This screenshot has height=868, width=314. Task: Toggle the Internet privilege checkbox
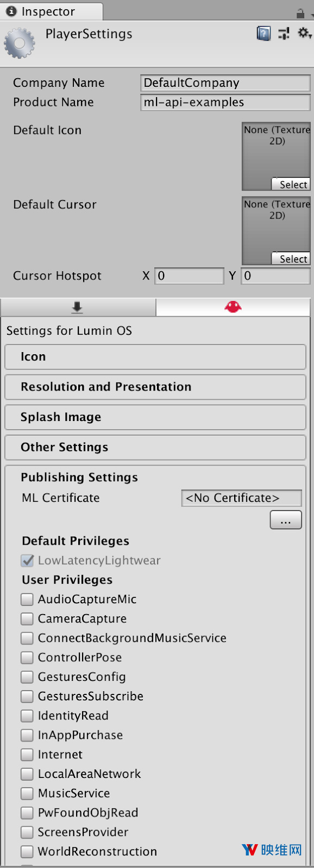click(27, 755)
